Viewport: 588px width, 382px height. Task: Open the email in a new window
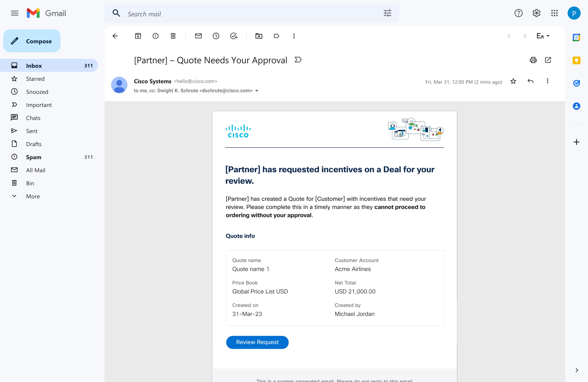coord(548,60)
